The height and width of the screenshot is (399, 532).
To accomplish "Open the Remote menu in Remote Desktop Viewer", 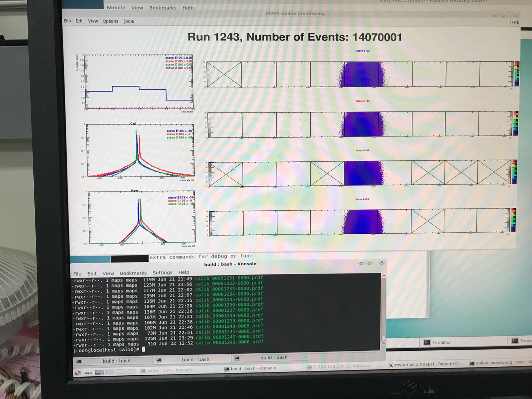I will click(x=116, y=7).
